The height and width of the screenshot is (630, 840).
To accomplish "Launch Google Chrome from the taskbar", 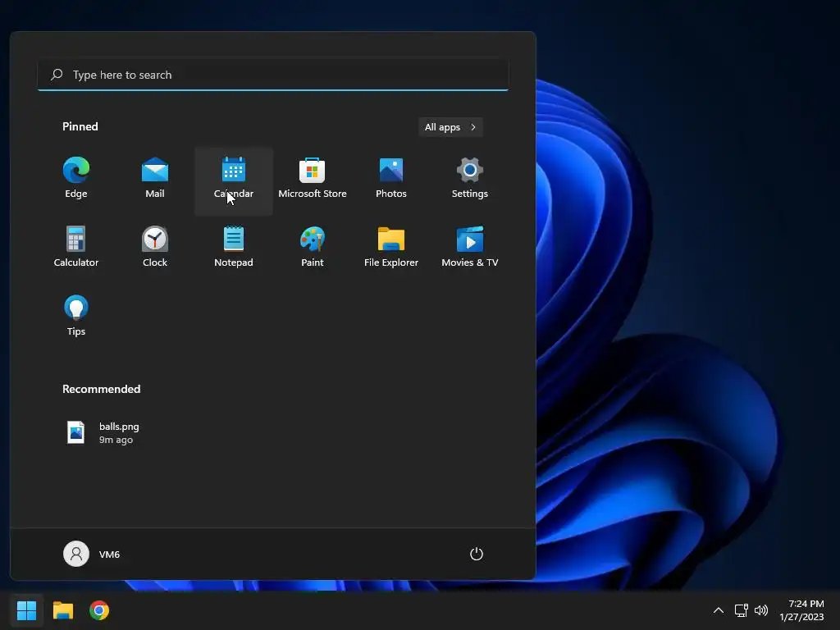I will [x=99, y=610].
